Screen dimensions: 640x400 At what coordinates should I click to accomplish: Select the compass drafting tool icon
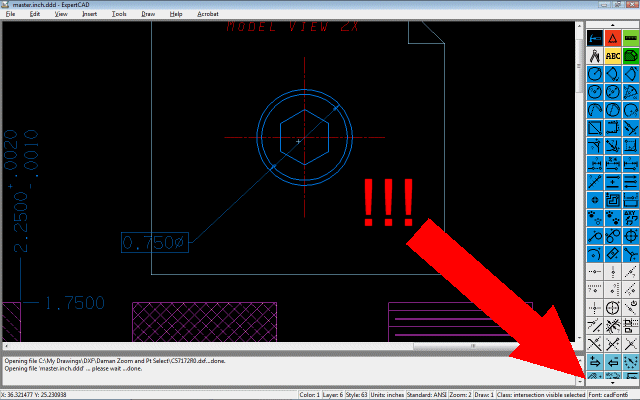coord(595,56)
